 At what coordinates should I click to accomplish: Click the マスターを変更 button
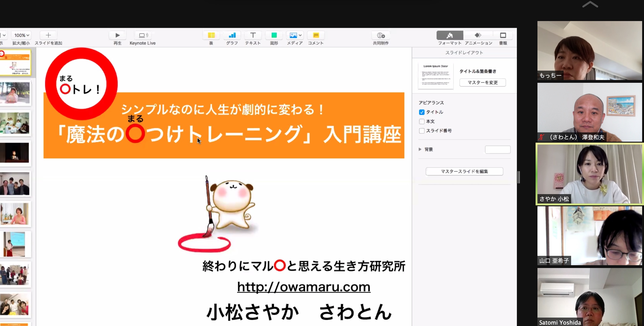(x=483, y=83)
